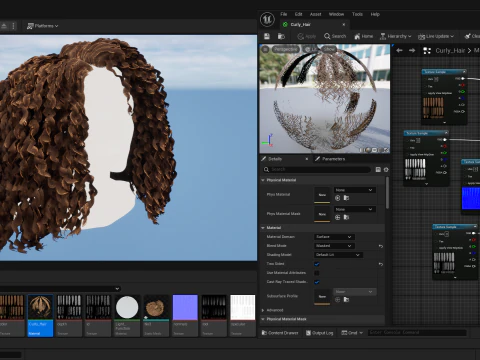Click Browse icon under Phys Material

click(x=346, y=198)
